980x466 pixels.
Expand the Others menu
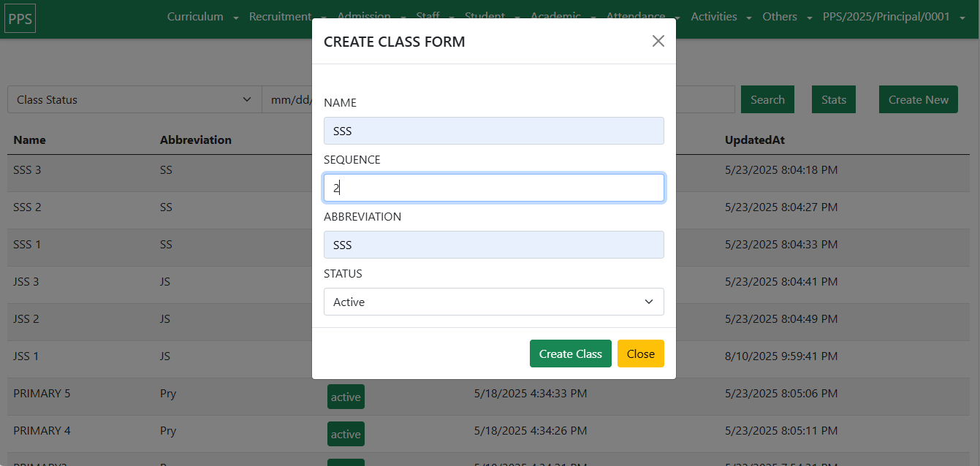[x=786, y=17]
